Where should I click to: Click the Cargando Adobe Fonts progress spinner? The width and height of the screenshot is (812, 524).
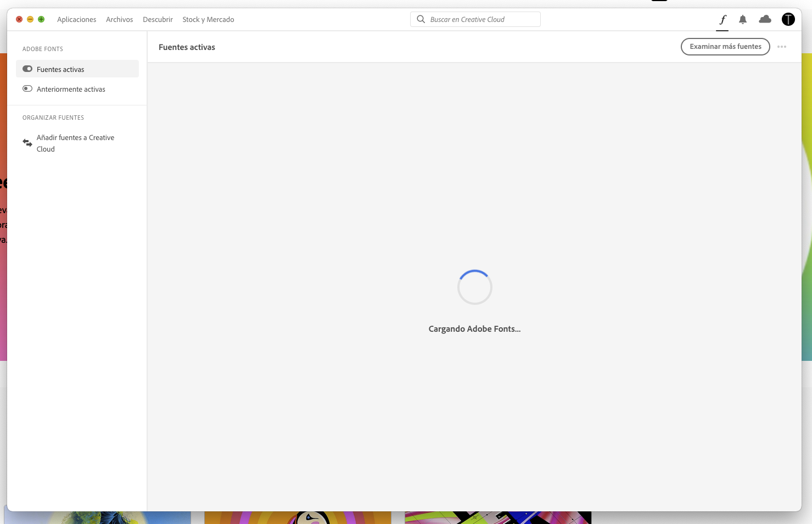coord(474,287)
